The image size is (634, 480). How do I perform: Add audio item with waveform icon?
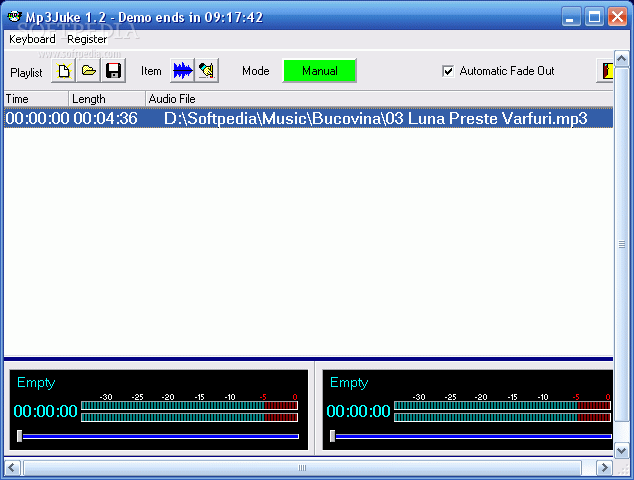click(182, 71)
